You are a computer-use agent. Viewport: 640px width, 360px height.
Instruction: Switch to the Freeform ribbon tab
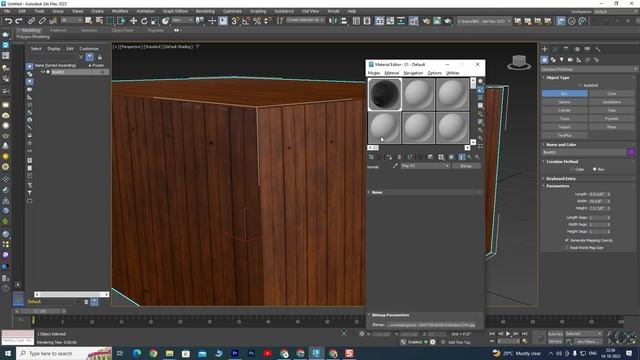tap(58, 30)
